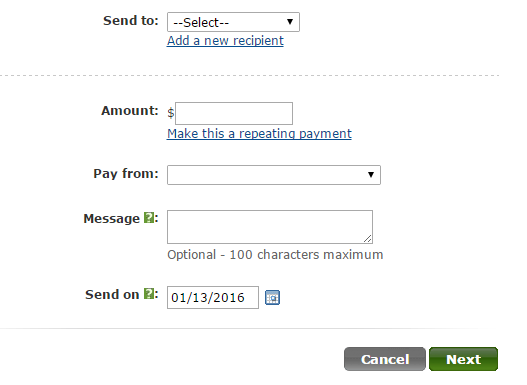This screenshot has width=527, height=385.
Task: Expand the Pay from account dropdown
Action: coord(274,175)
